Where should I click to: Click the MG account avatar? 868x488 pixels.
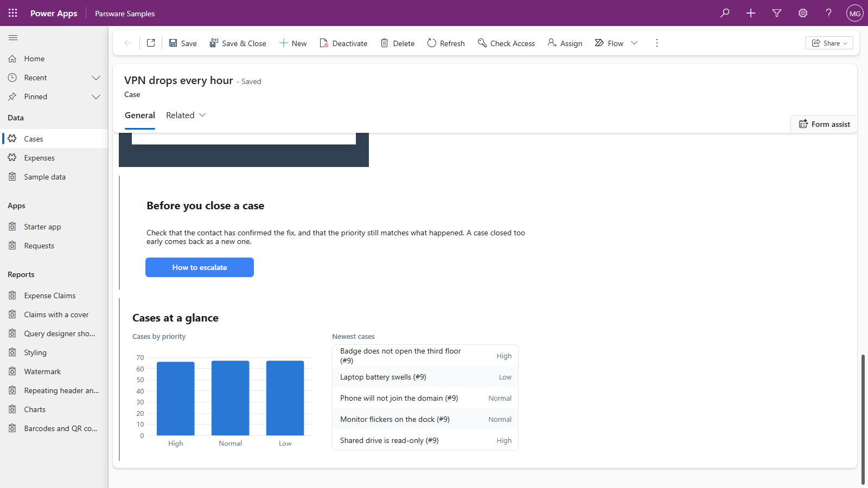coord(855,13)
